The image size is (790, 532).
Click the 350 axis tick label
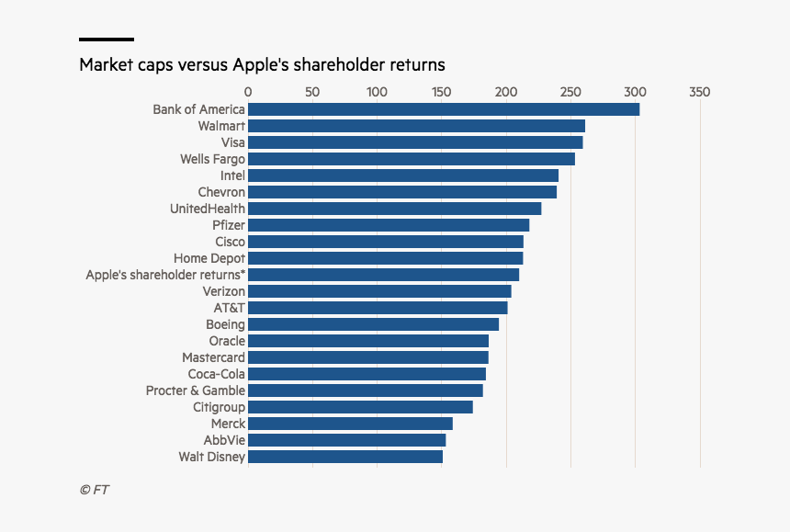click(699, 92)
